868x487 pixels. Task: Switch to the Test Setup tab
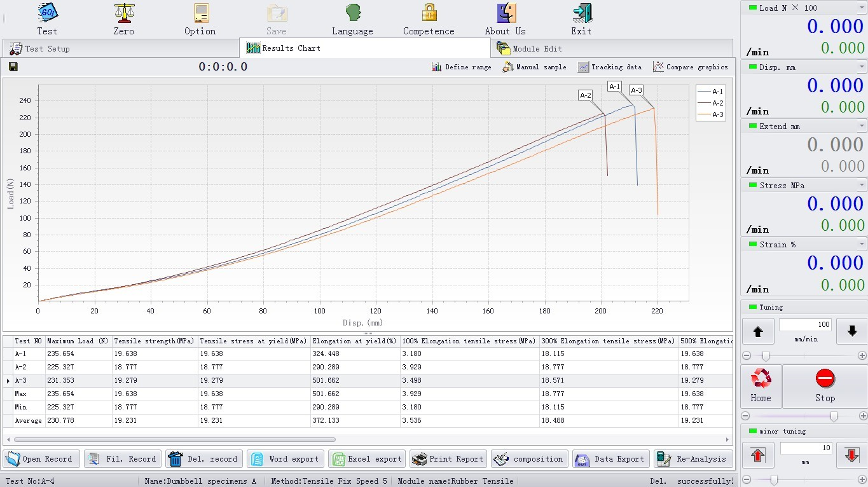tap(40, 49)
